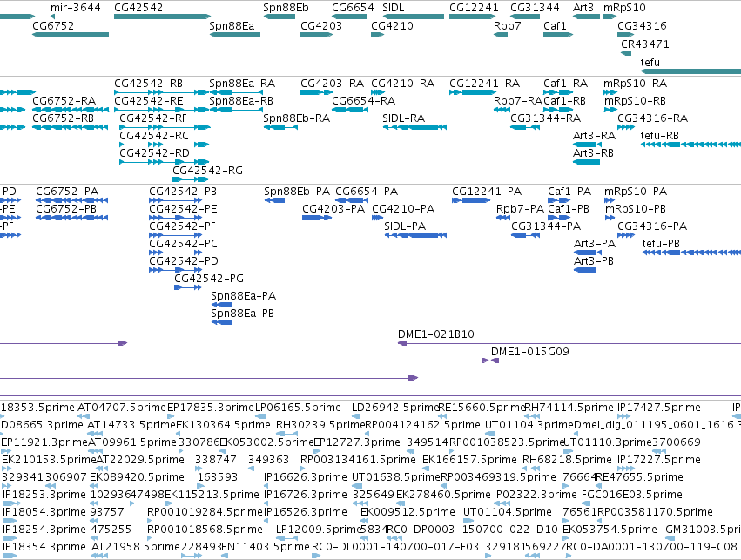
Task: Click the CG42542-RG transcript label
Action: click(x=207, y=171)
